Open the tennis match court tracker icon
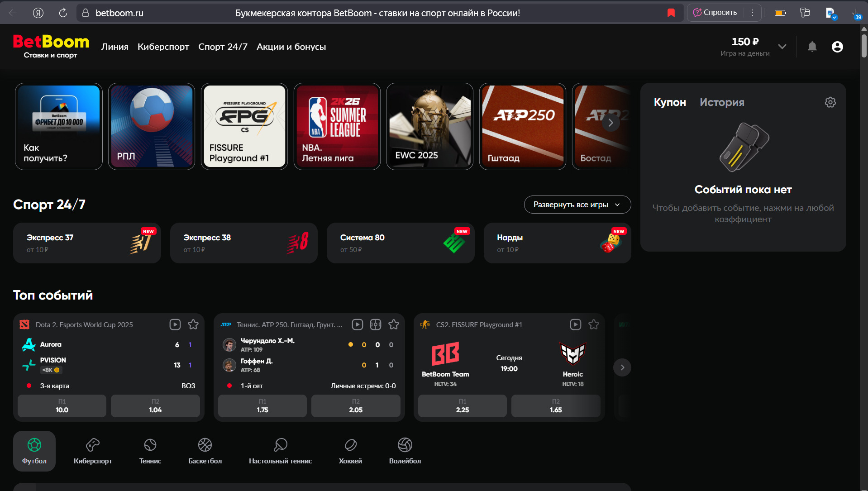The width and height of the screenshot is (868, 491). tap(376, 324)
